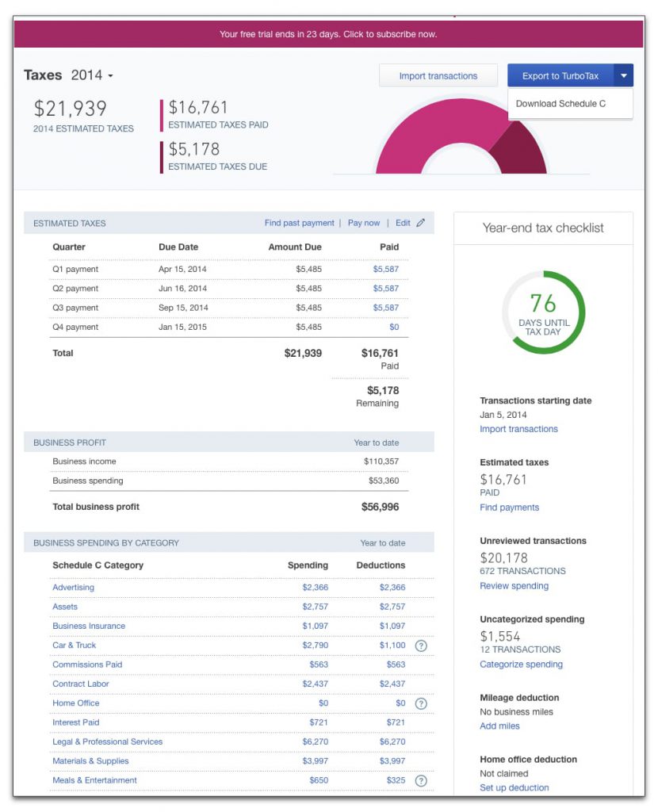Open the help icon beside Car & Truck
658x812 pixels.
tap(422, 645)
